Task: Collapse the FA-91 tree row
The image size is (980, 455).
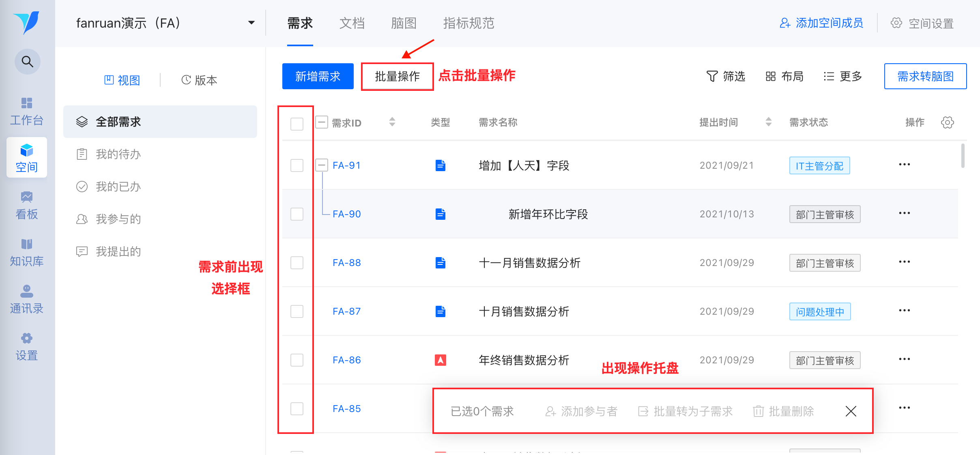Action: tap(322, 165)
